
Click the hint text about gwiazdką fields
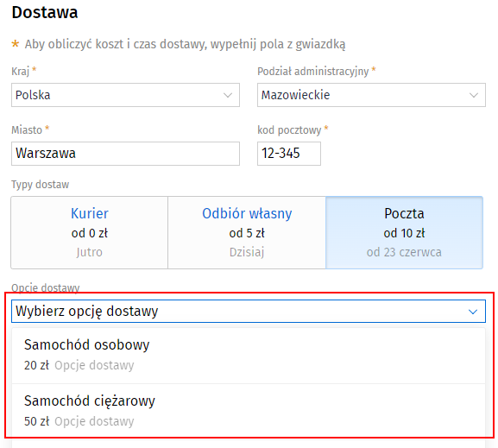pyautogui.click(x=186, y=44)
